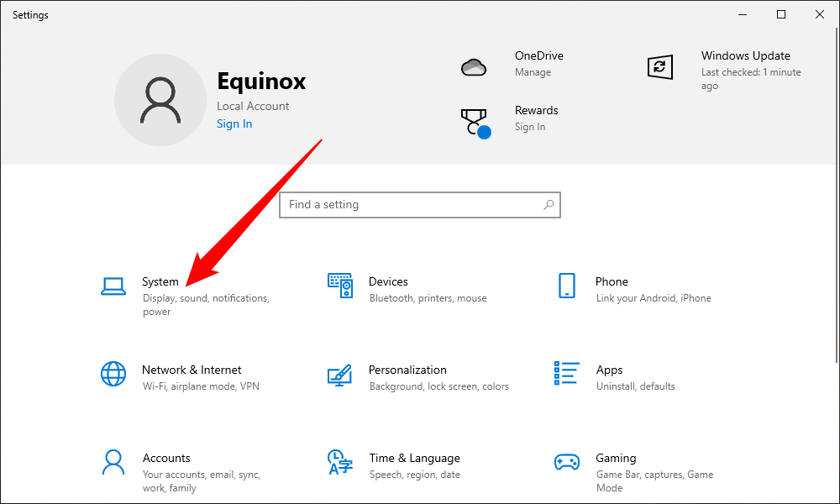Open the Phone icon

click(x=567, y=286)
